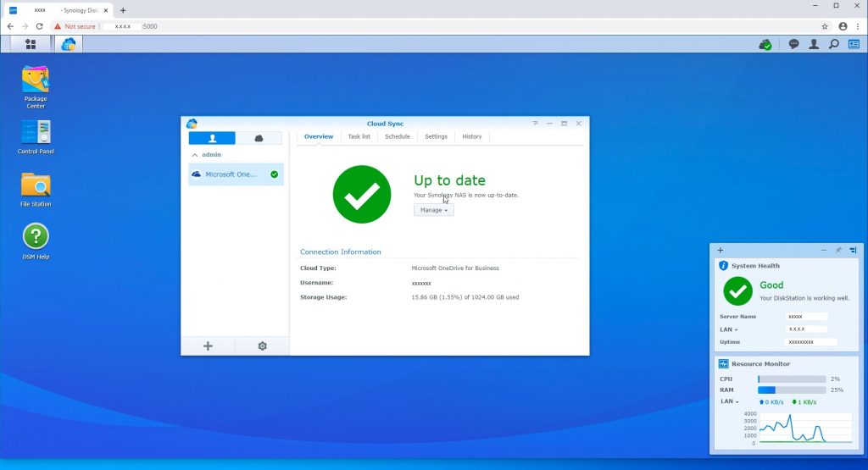Open Chrome three-dot menu

858,26
